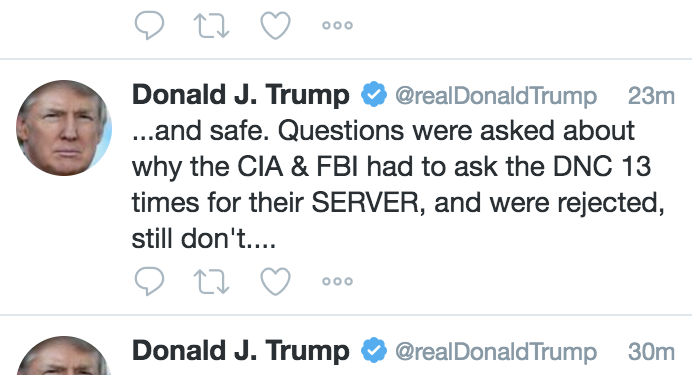Open the tweet text mentioning CIA & FBI
The height and width of the screenshot is (375, 692).
[x=398, y=184]
